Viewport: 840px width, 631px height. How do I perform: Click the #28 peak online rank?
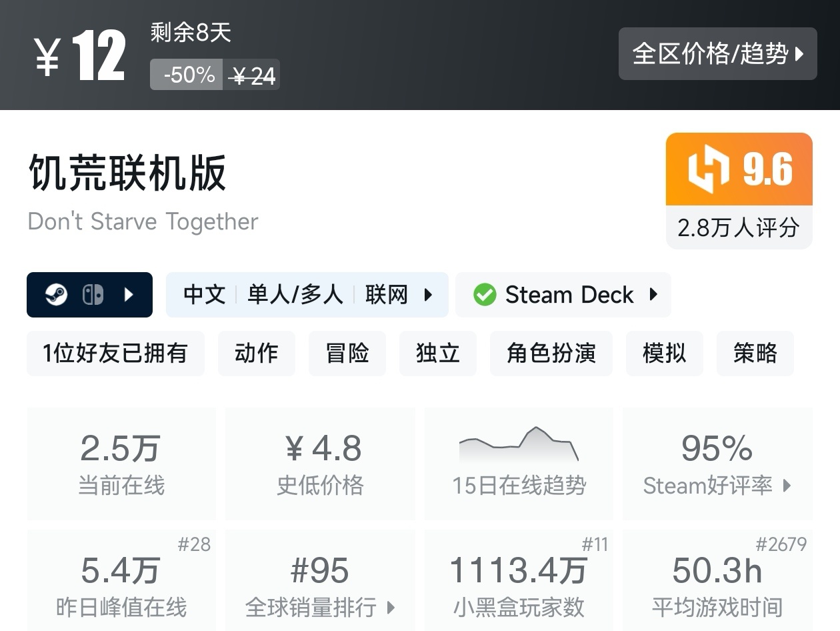tap(194, 544)
